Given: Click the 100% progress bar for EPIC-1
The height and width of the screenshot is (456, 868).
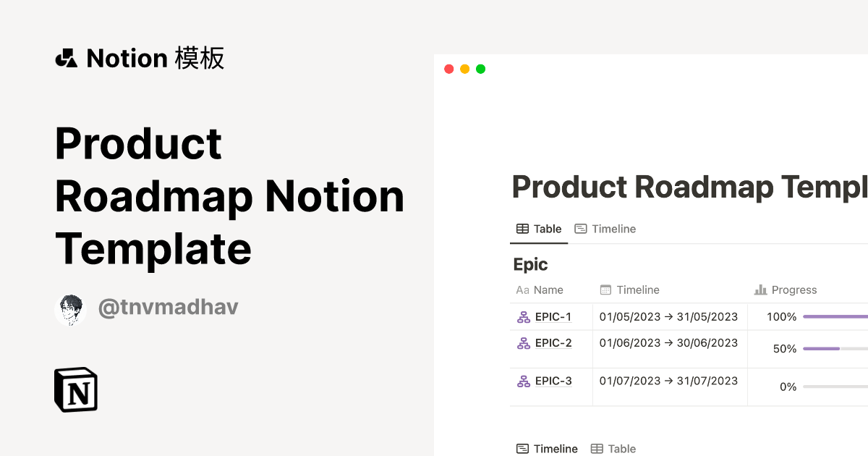Looking at the screenshot, I should [x=835, y=316].
